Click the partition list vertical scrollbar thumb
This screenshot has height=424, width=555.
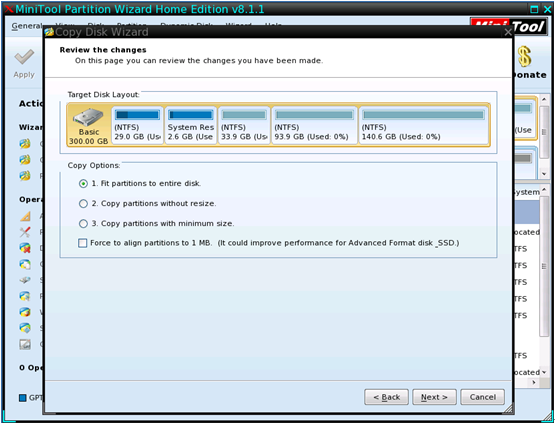coord(544,265)
